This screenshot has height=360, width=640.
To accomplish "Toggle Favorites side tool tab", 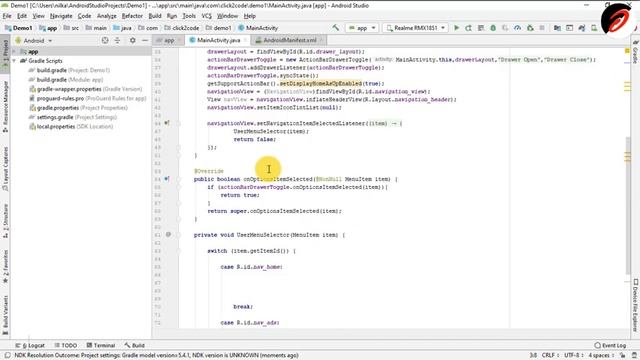I will click(x=5, y=267).
